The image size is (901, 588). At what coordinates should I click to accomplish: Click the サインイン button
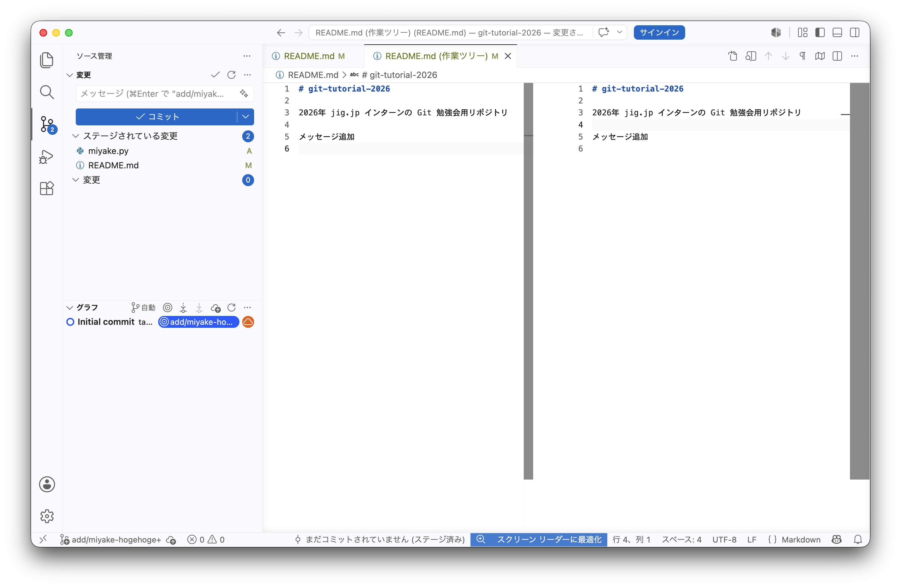pos(659,32)
